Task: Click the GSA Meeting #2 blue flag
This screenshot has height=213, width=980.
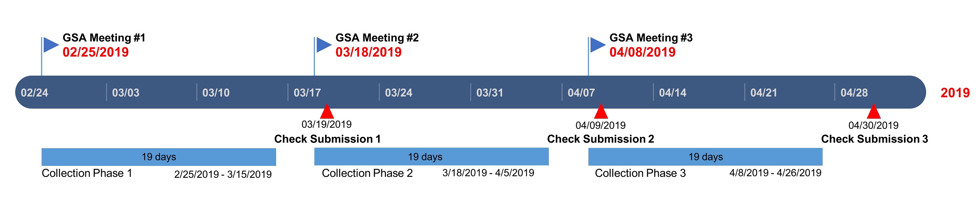Action: pos(323,45)
